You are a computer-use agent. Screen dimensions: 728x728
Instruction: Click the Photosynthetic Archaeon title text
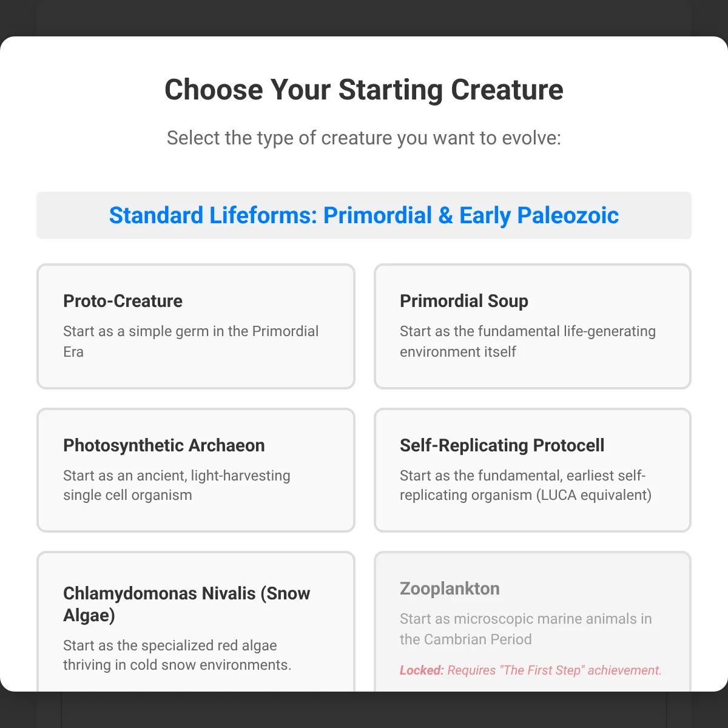coord(164,445)
